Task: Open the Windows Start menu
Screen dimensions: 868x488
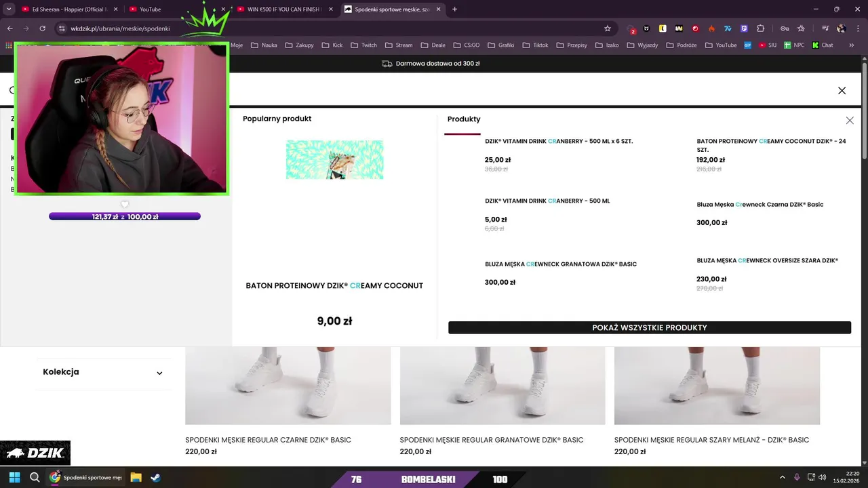Action: [x=15, y=477]
